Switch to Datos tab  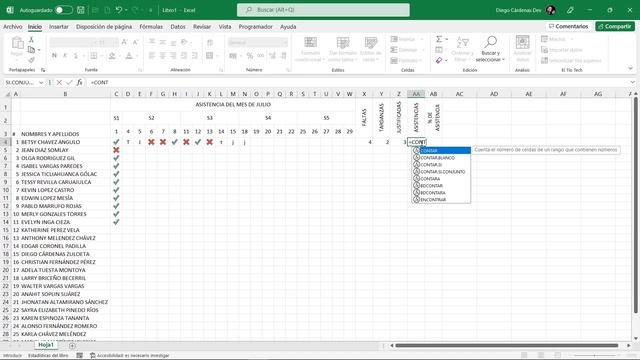[x=178, y=27]
